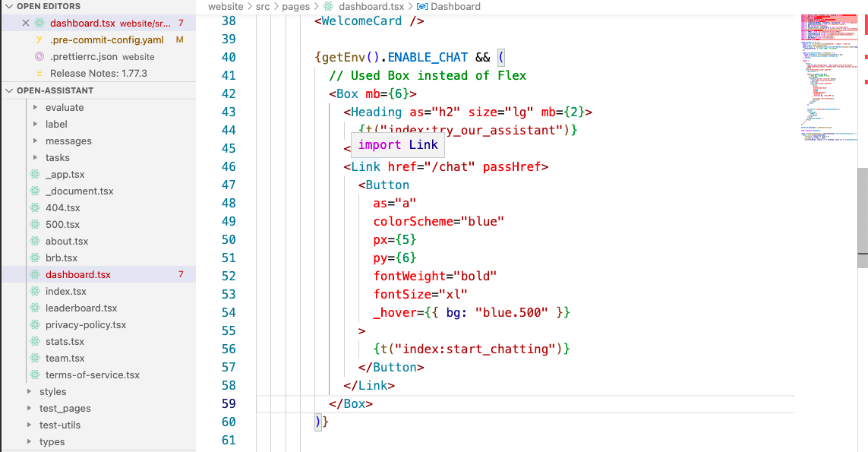This screenshot has width=868, height=452.
Task: Click React icon next to _app.tsx
Action: (x=36, y=175)
